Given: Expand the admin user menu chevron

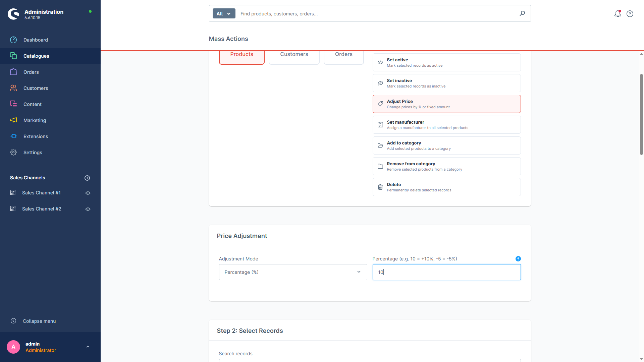Looking at the screenshot, I should [x=88, y=347].
